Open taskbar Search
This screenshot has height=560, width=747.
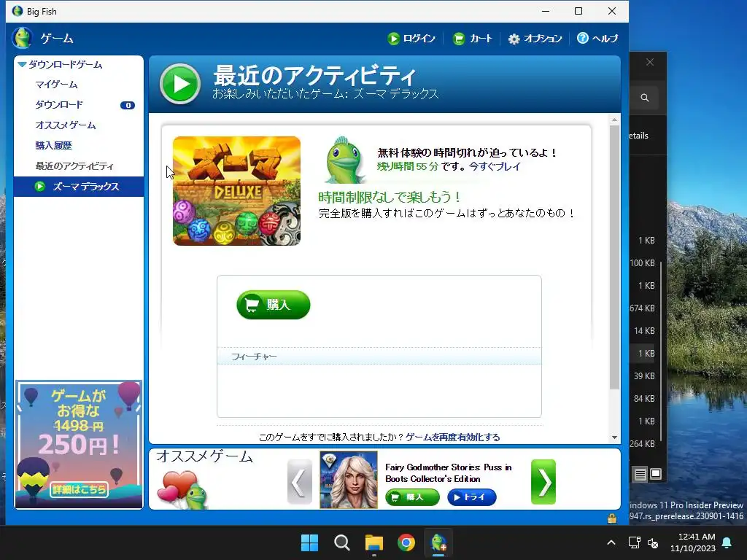(x=341, y=542)
